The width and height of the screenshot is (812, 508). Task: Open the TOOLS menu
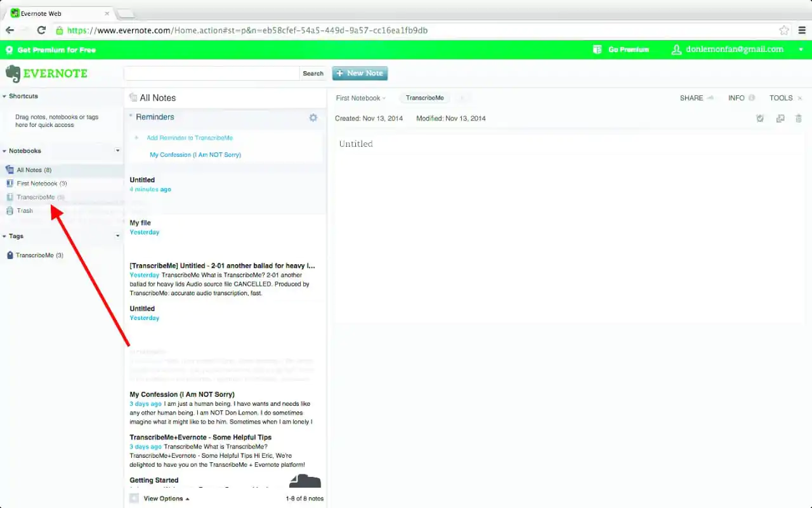(786, 98)
